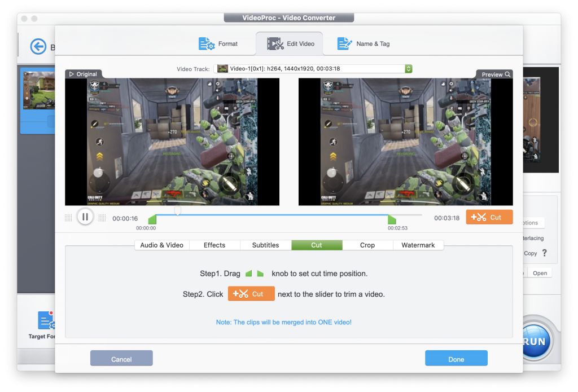The height and width of the screenshot is (392, 578).
Task: Open the Name & Tag tab
Action: (364, 44)
